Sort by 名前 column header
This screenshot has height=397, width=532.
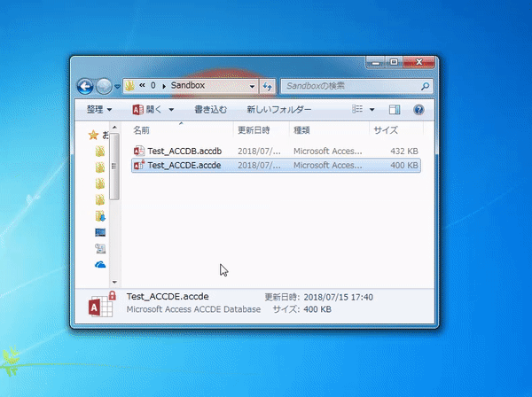141,130
